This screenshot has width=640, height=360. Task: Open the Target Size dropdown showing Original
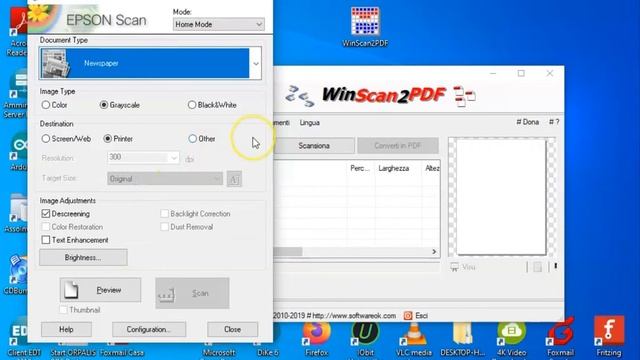(164, 179)
